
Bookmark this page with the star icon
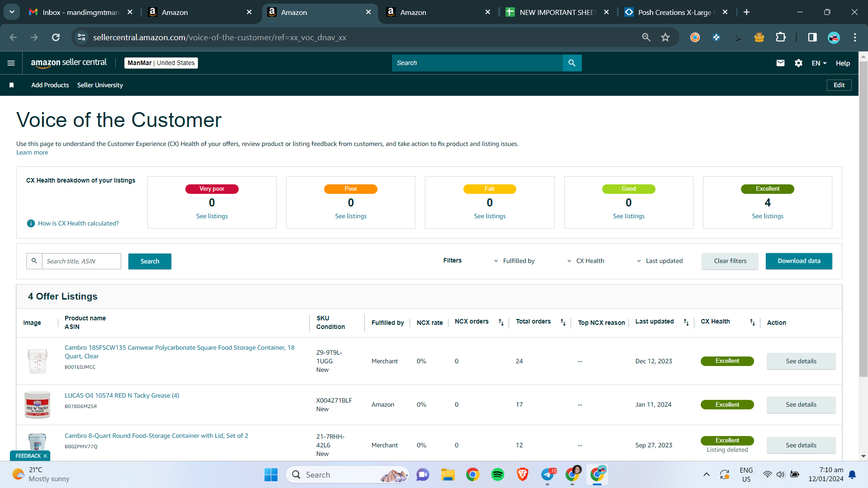coord(665,38)
